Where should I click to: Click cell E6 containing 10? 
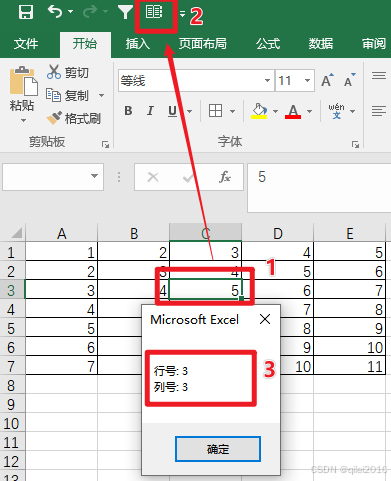click(x=350, y=347)
